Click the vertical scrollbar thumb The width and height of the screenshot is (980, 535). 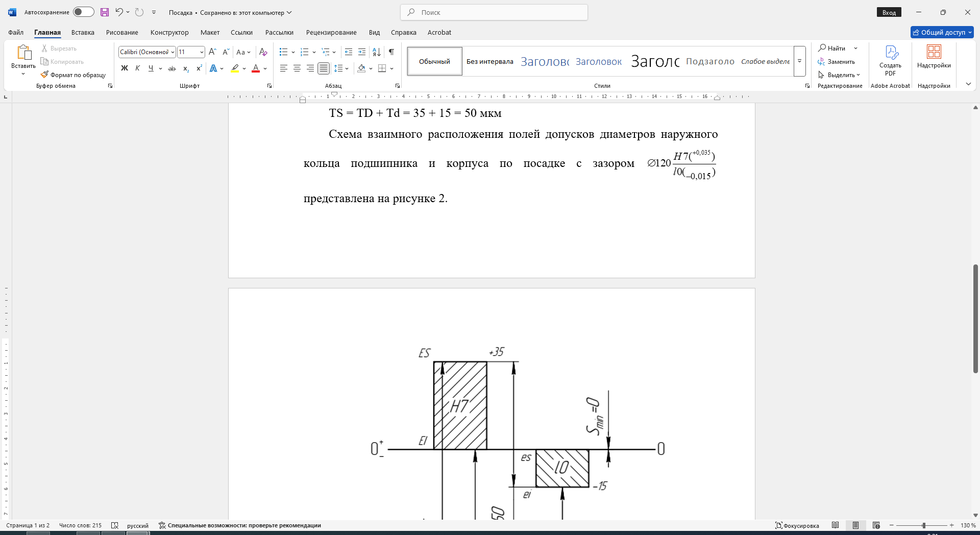click(x=975, y=319)
